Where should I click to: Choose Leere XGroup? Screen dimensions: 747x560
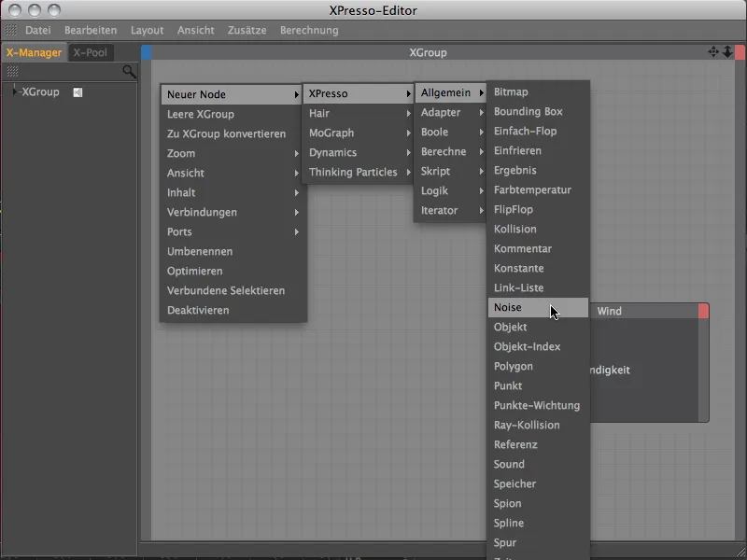(233, 114)
